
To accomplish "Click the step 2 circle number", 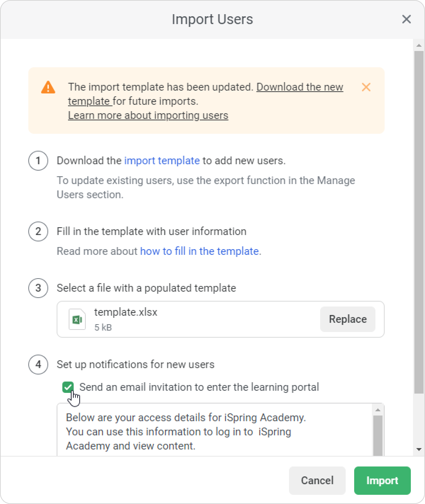I will coord(38,231).
